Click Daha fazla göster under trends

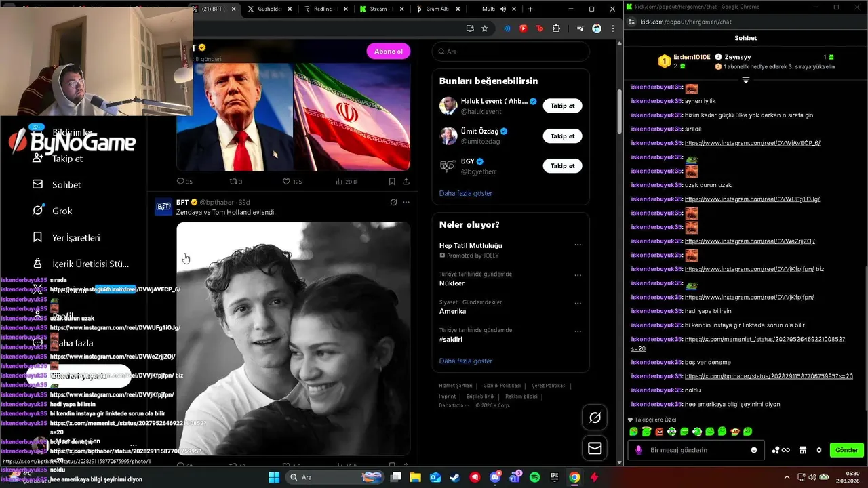coord(466,361)
